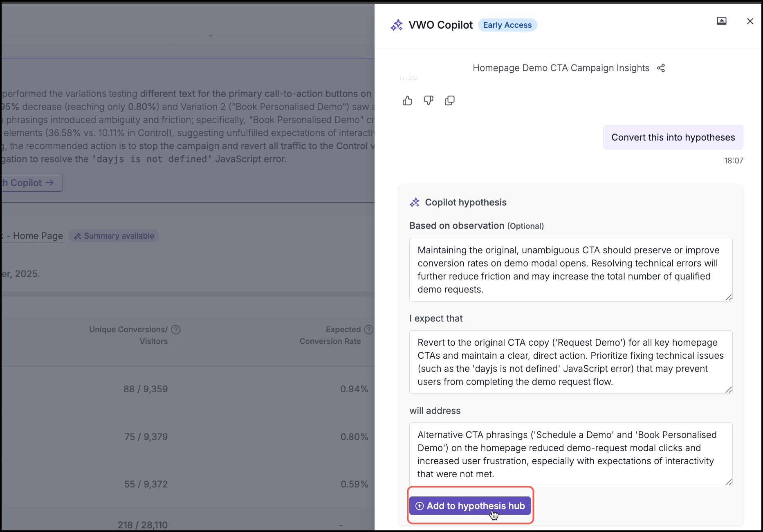This screenshot has width=763, height=532.
Task: Click the thumbs down feedback icon
Action: [x=428, y=101]
